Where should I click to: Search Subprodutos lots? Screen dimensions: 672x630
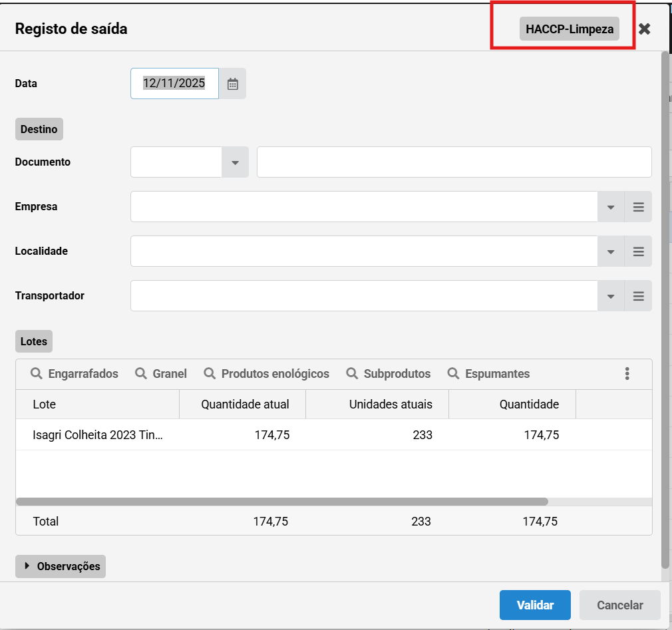pyautogui.click(x=389, y=374)
